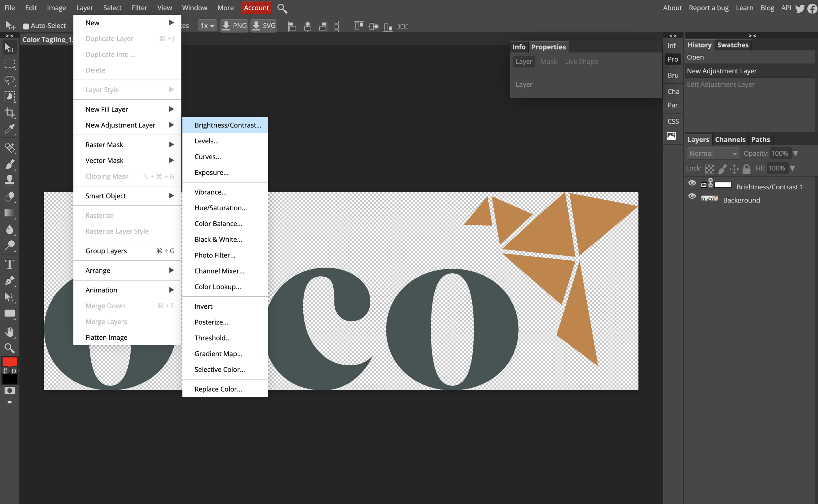Image resolution: width=818 pixels, height=504 pixels.
Task: Open the Report a bug link
Action: pos(708,8)
